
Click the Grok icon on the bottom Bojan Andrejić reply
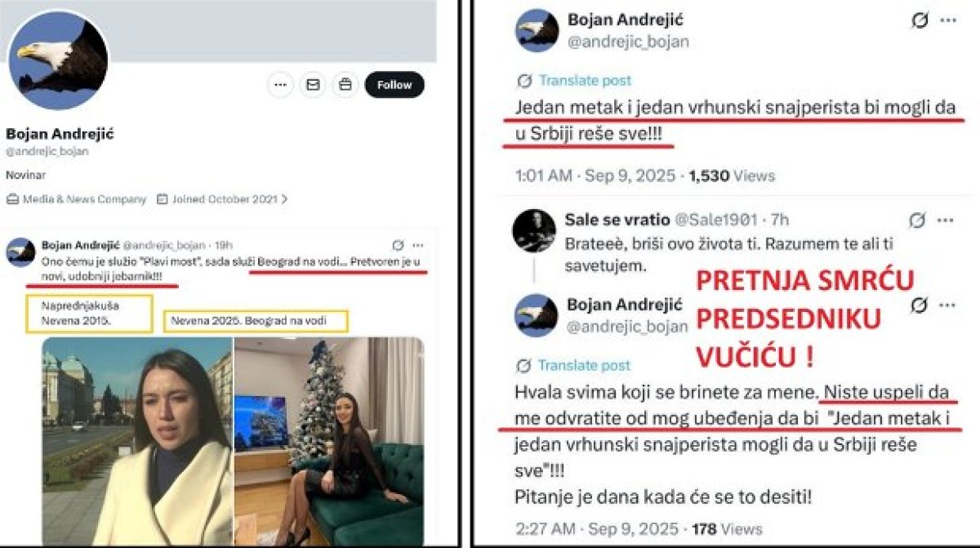pyautogui.click(x=919, y=305)
